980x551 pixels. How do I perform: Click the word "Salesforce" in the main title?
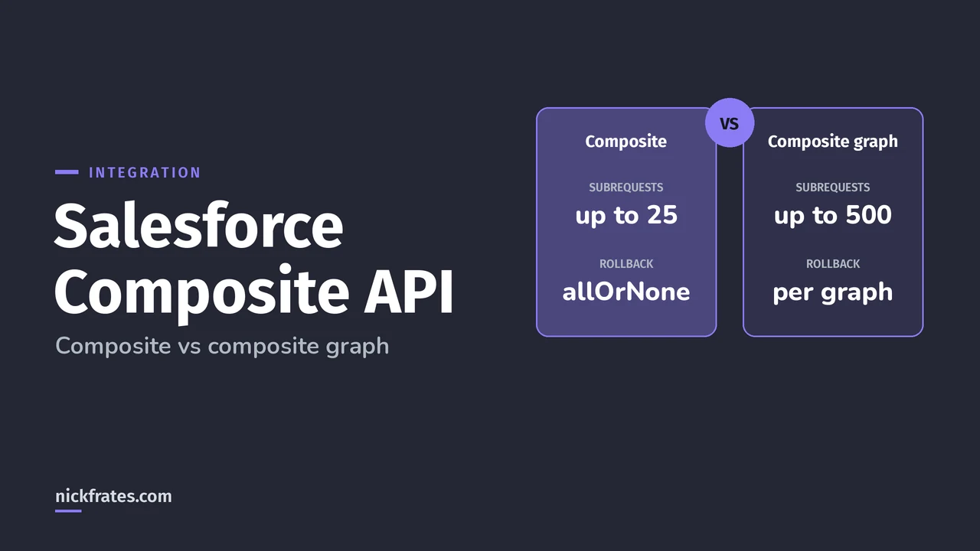(199, 225)
